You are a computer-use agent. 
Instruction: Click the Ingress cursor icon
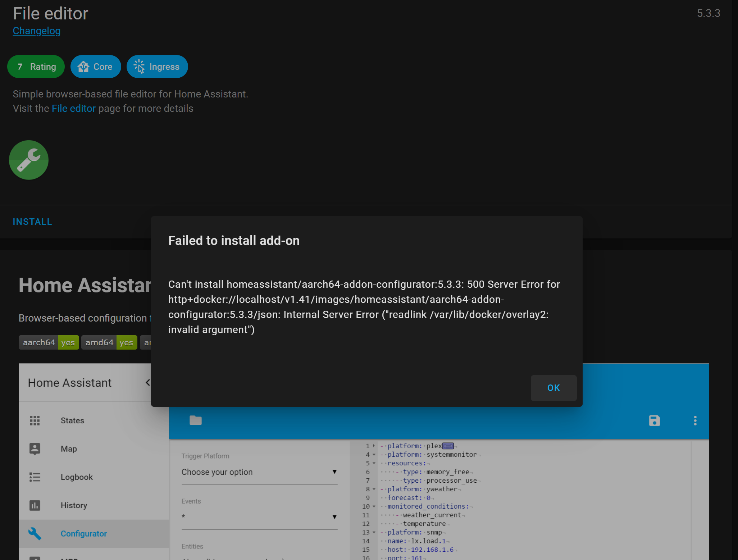point(139,67)
